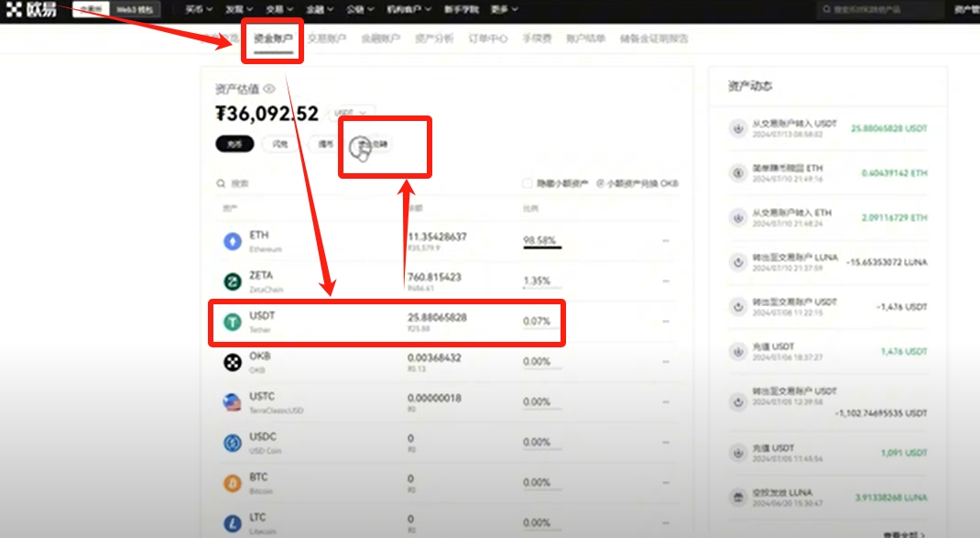Click the Ethereum (ETH) coin icon

[233, 241]
